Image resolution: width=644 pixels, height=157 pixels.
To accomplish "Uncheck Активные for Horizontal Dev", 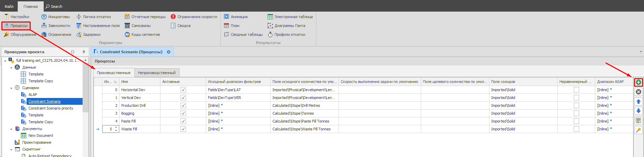I will click(x=183, y=90).
